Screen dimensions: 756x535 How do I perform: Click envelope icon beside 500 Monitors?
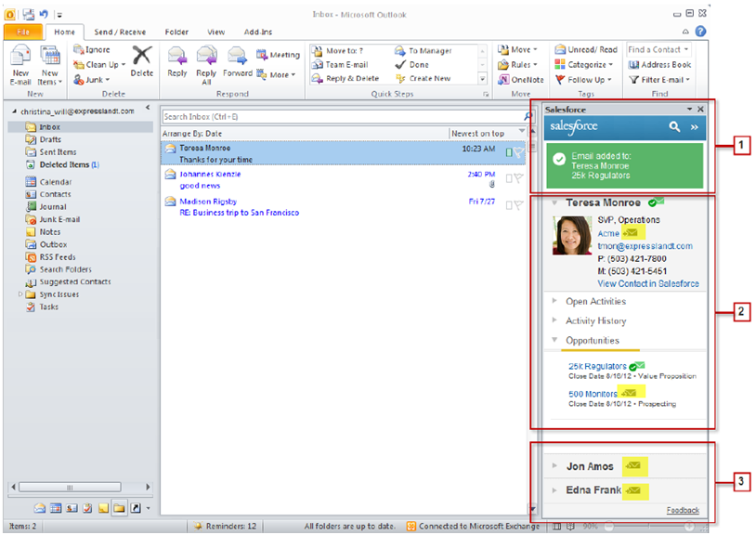[x=635, y=394]
